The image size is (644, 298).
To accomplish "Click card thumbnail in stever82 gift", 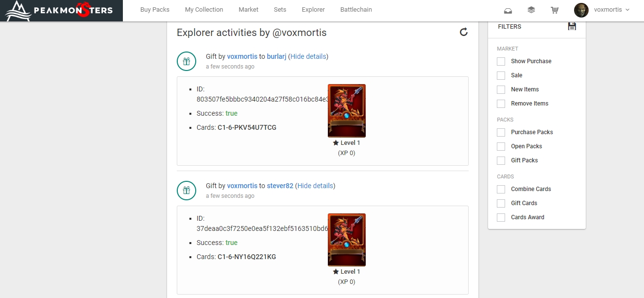I will [x=347, y=240].
